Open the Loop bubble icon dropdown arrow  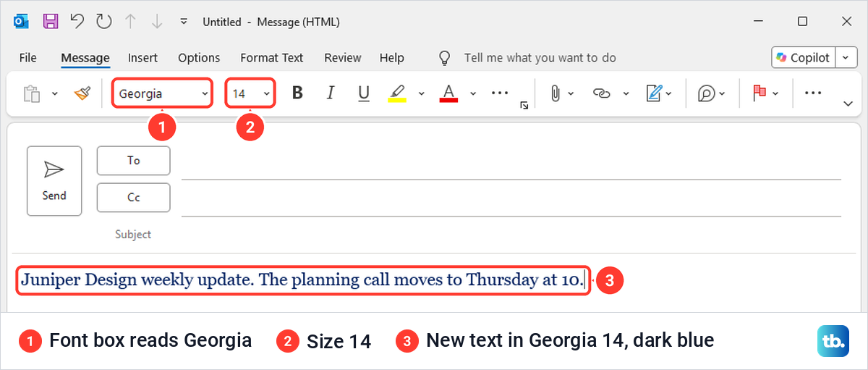[x=723, y=94]
